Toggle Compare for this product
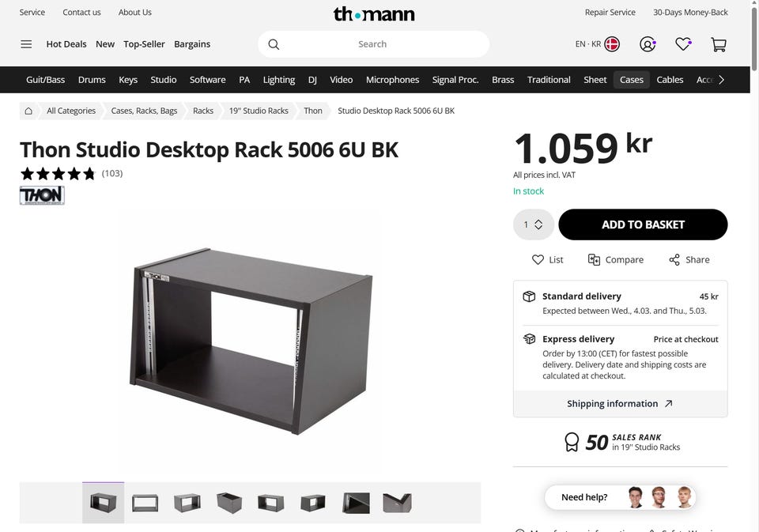This screenshot has height=532, width=759. (x=615, y=259)
